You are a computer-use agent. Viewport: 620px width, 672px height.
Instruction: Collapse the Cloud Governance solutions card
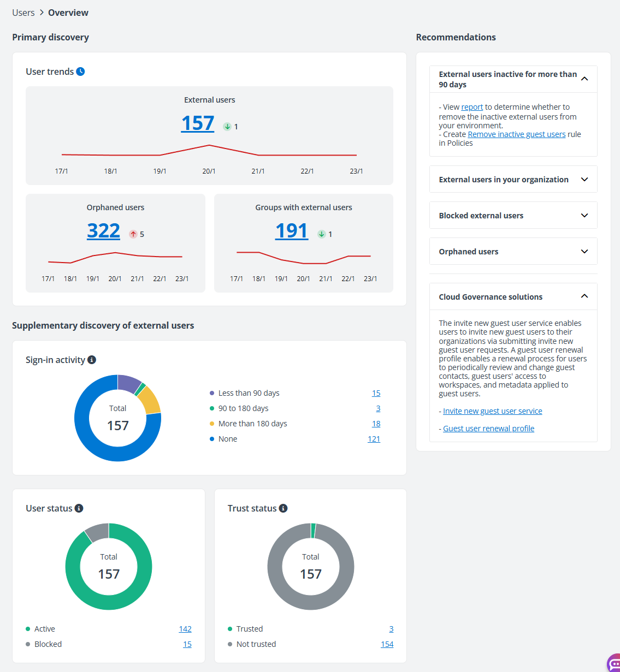584,296
